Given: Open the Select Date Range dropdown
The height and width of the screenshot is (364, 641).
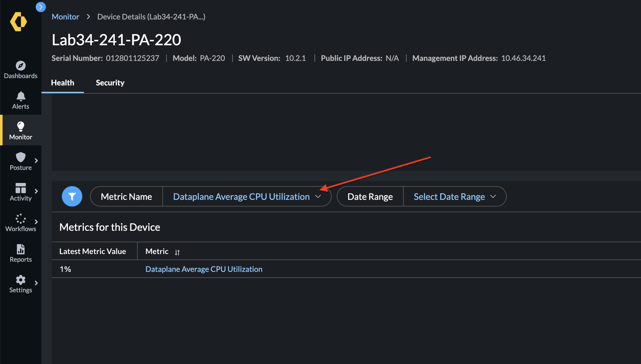Looking at the screenshot, I should click(454, 197).
